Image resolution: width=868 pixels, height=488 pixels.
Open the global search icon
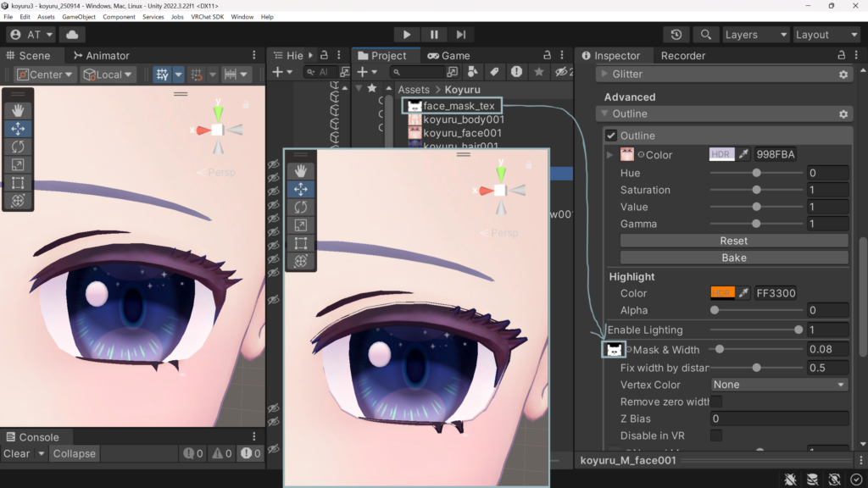coord(706,34)
